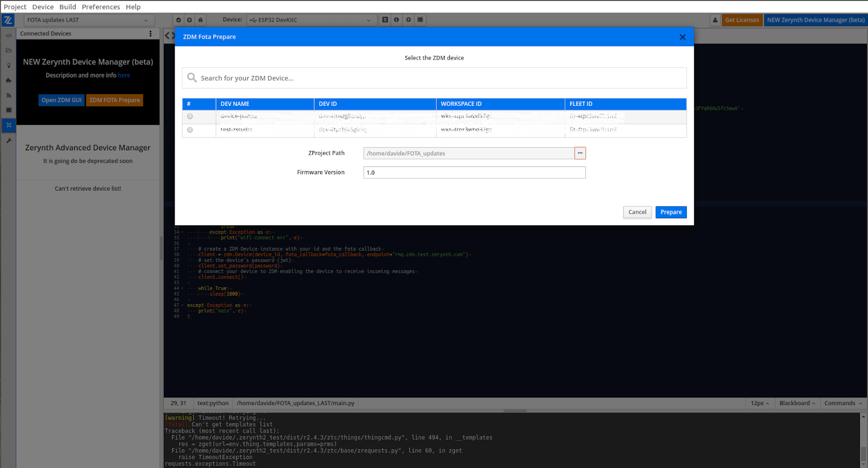
Task: Click the Open ZDM GUI button
Action: pos(61,100)
